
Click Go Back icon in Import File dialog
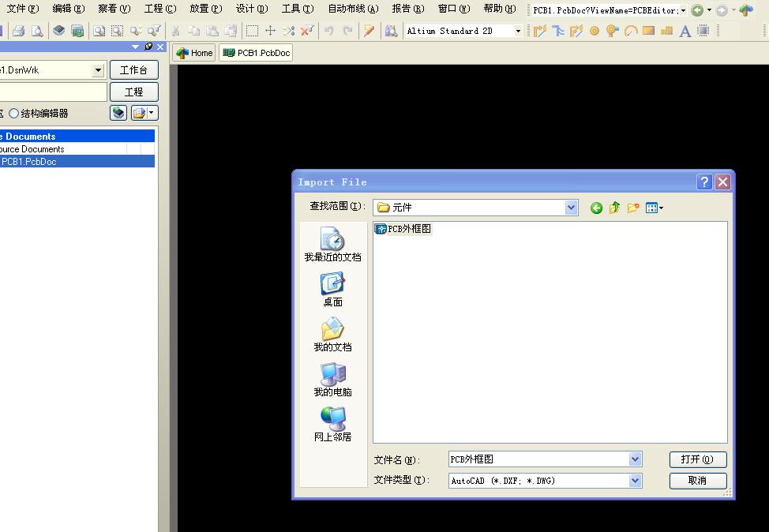click(x=596, y=208)
